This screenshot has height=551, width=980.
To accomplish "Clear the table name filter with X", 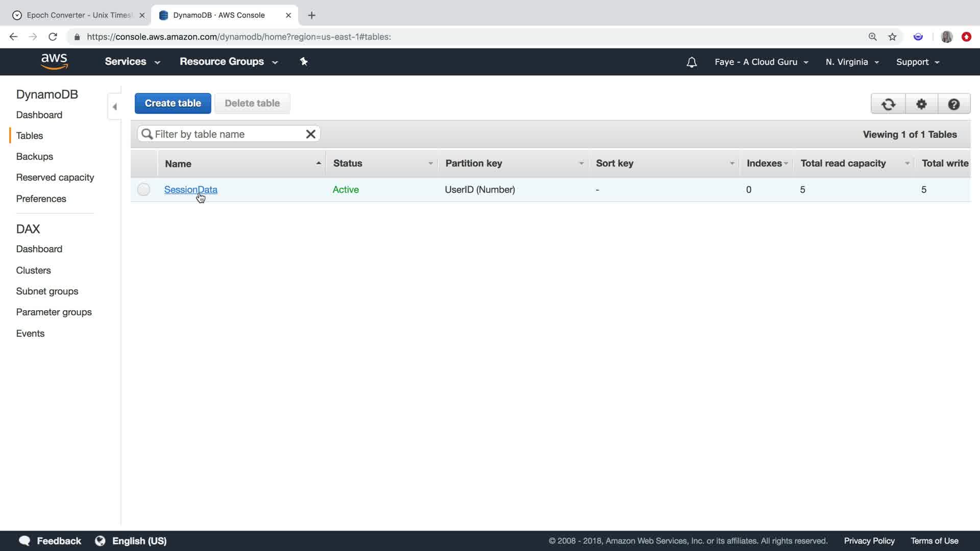I will (310, 134).
